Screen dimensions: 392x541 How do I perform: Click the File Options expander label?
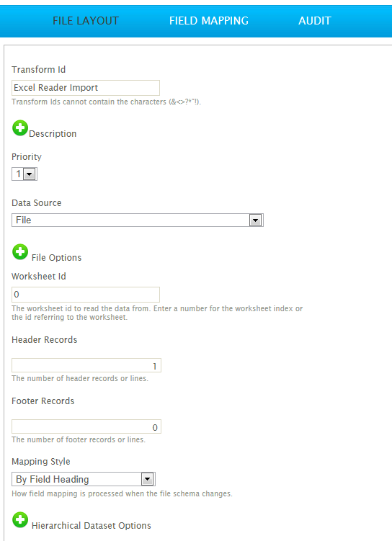coord(57,258)
